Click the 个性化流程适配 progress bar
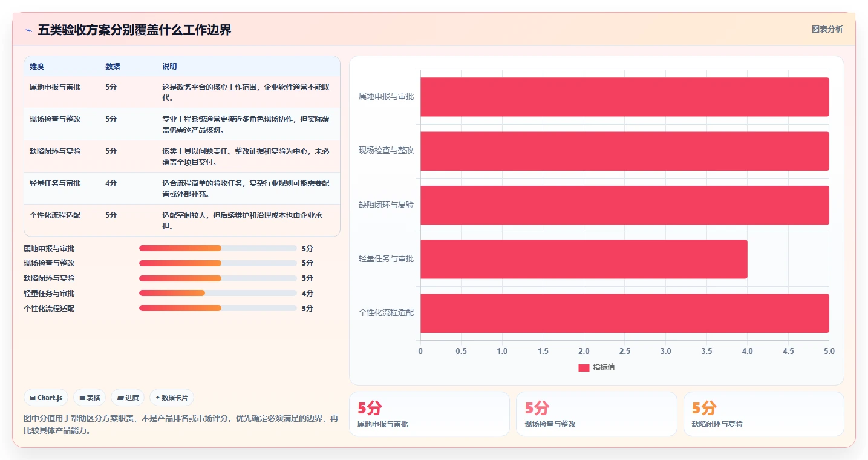 (218, 308)
